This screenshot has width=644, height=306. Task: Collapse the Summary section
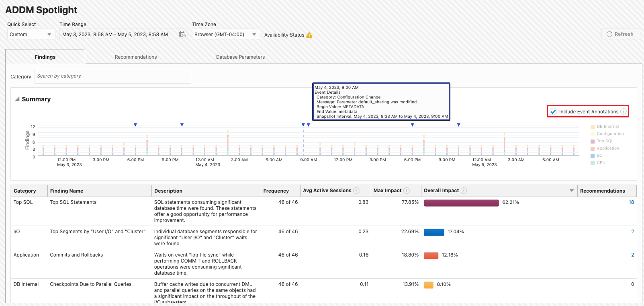pos(17,99)
